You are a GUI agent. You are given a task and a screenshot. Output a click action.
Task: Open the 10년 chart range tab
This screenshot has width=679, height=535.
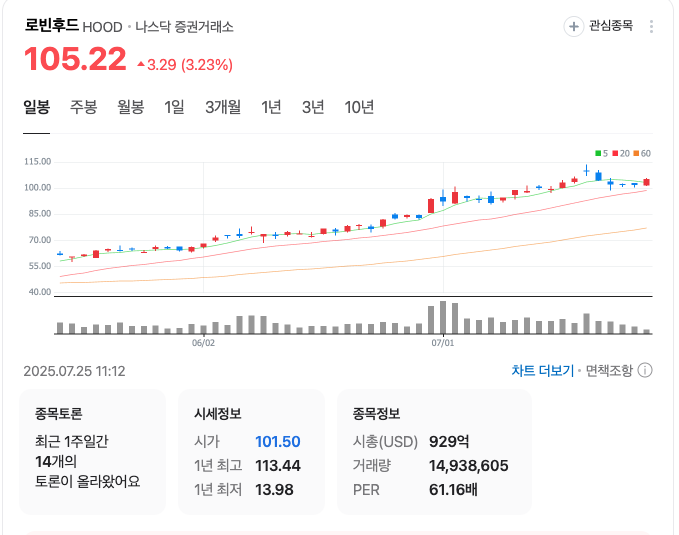359,107
